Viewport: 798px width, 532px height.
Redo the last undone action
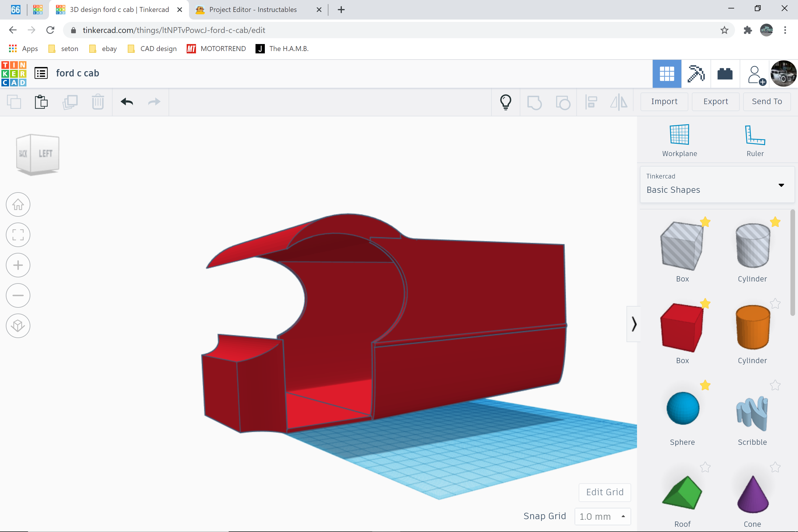pos(154,102)
